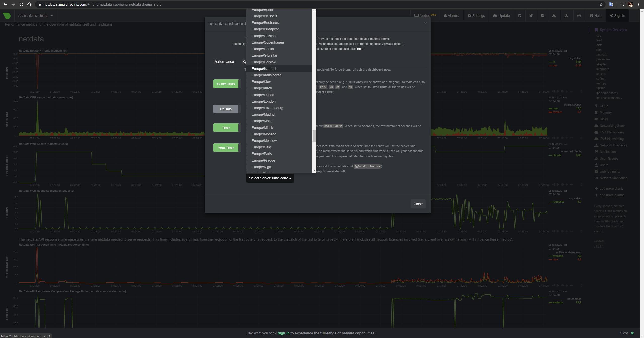Select Europe/Paris time zone
Image resolution: width=644 pixels, height=338 pixels.
pos(279,154)
